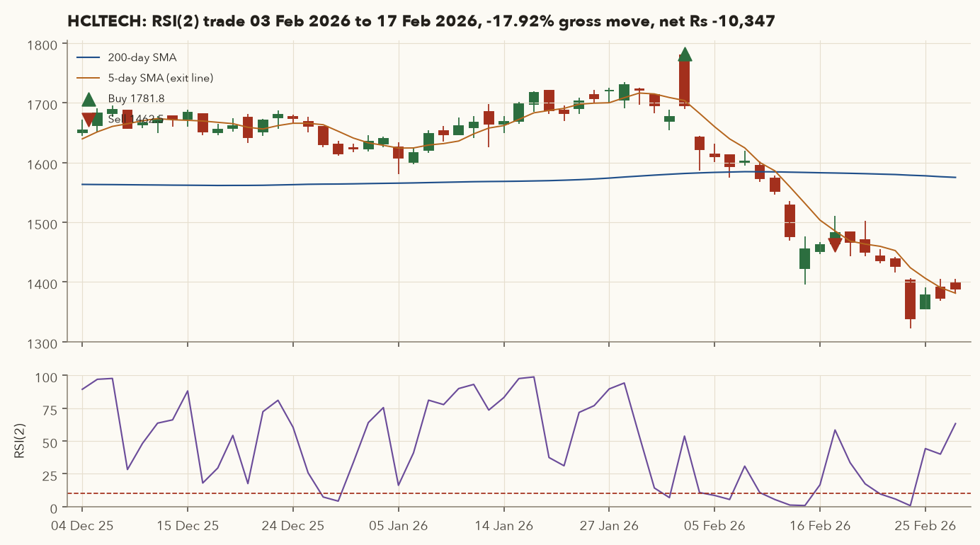
Task: Click the vertical "RSI(2)" axis title
Action: tap(19, 441)
